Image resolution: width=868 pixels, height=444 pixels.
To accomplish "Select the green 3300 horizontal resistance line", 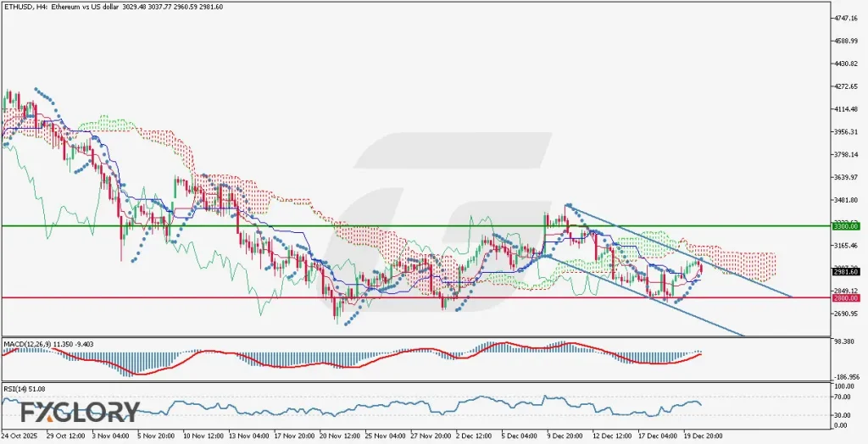I will pyautogui.click(x=254, y=226).
